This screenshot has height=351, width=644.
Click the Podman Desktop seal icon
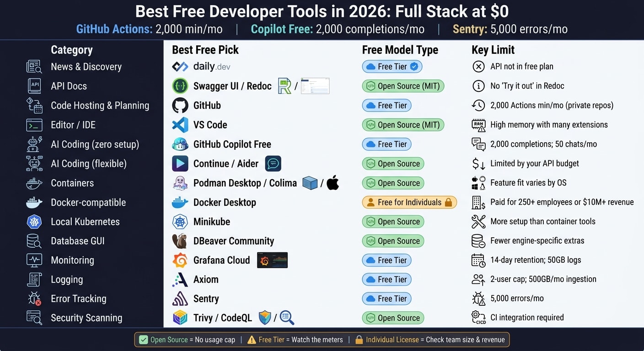(180, 183)
